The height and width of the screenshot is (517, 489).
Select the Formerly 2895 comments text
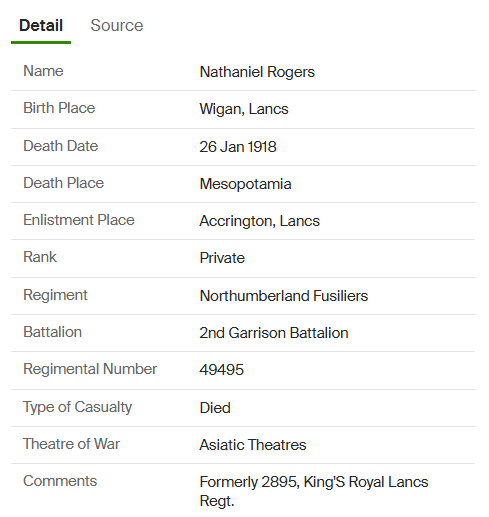point(314,491)
